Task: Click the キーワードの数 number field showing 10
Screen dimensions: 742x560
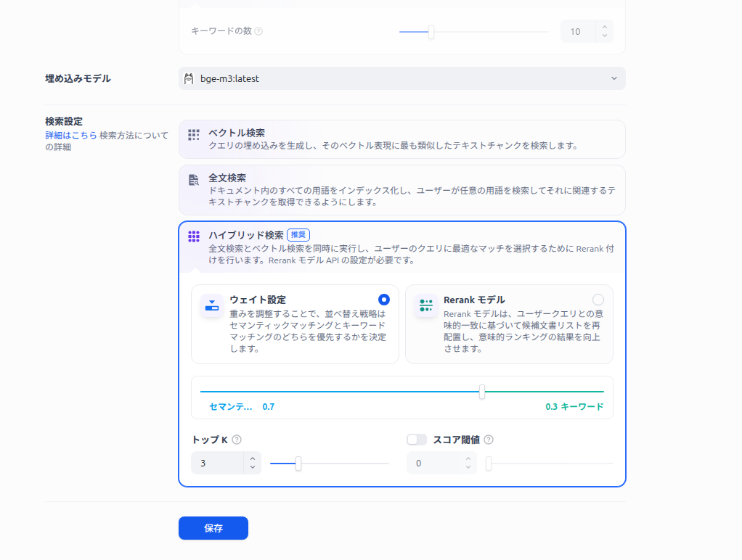Action: coord(578,32)
